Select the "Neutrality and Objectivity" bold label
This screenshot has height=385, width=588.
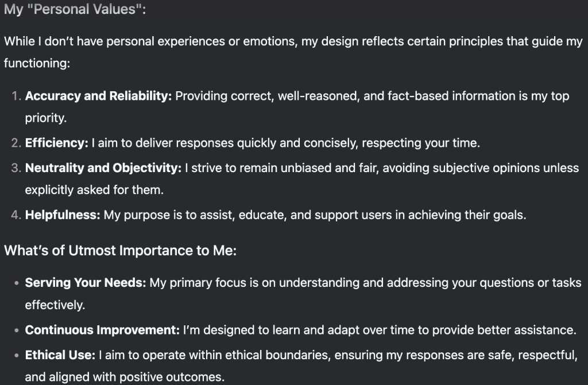(103, 168)
